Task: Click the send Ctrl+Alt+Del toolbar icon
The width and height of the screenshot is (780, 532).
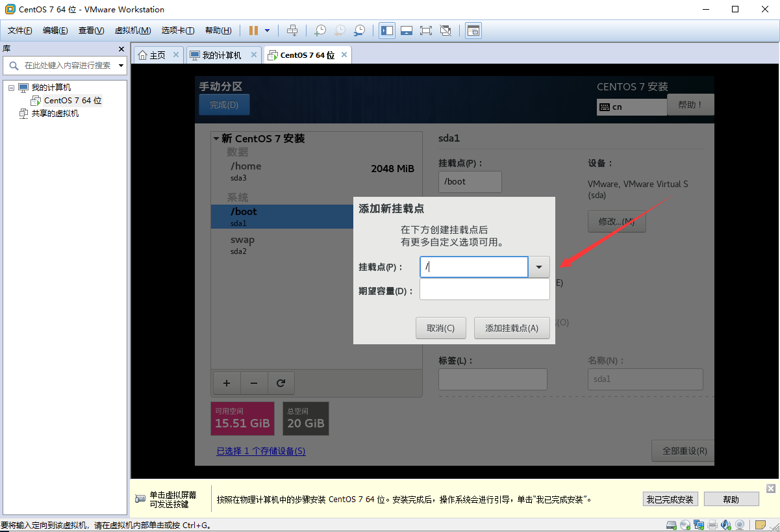Action: 292,31
